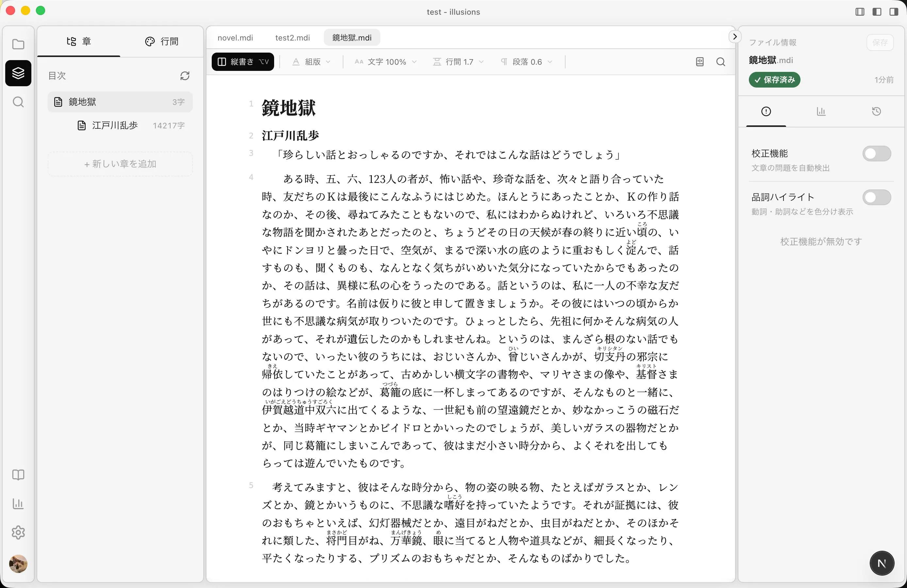Screen dimensions: 907x588
Task: Collapse the right panel with chevron arrow
Action: pyautogui.click(x=735, y=37)
